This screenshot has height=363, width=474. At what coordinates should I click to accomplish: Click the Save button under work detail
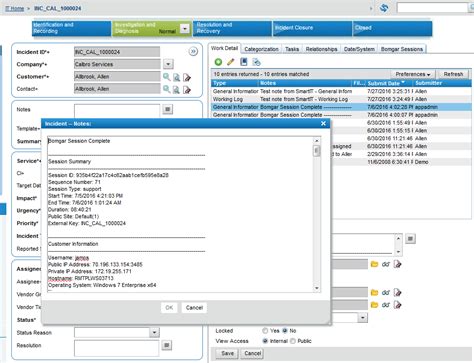[x=227, y=353]
